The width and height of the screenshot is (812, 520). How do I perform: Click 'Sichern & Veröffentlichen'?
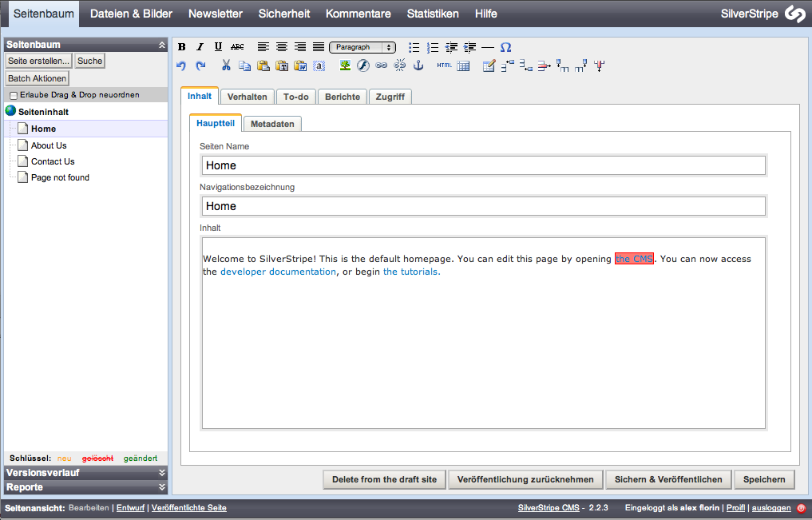point(668,479)
